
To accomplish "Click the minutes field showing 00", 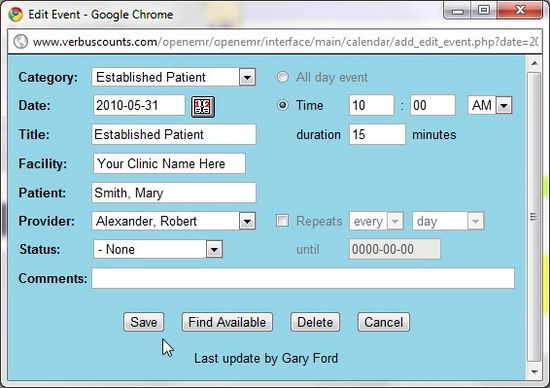I will click(x=433, y=105).
